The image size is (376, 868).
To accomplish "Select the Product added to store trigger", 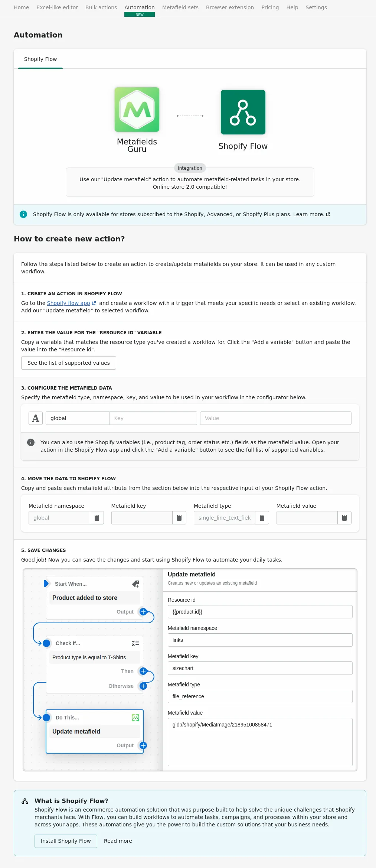I will 95,598.
